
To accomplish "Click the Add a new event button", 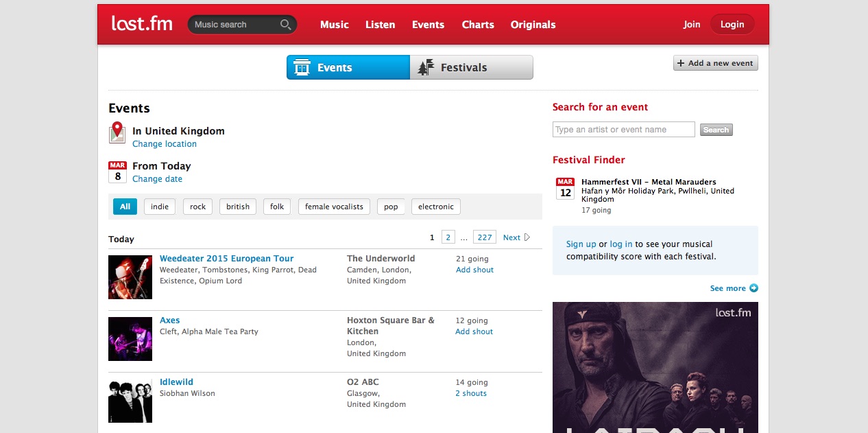I will click(x=716, y=63).
